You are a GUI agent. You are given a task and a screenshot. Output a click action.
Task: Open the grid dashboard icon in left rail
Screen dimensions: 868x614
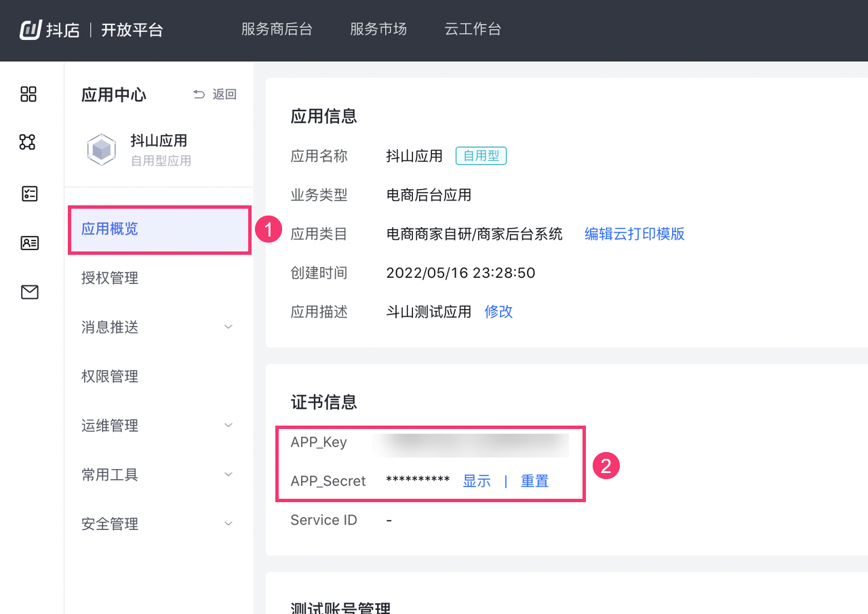(28, 94)
